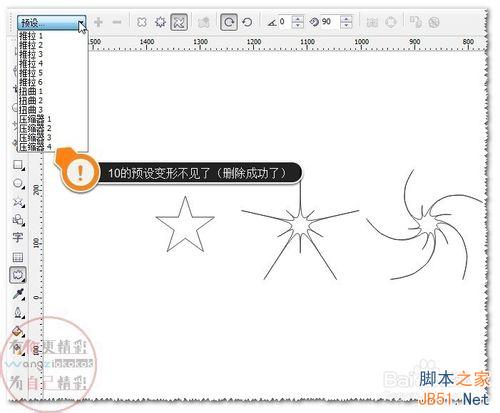Click the add preset plus button
The image size is (500, 413).
(98, 22)
